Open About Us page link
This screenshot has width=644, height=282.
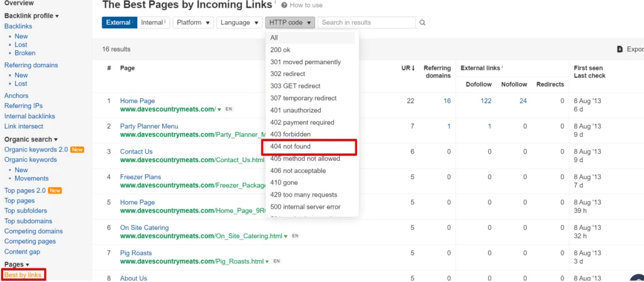[133, 278]
